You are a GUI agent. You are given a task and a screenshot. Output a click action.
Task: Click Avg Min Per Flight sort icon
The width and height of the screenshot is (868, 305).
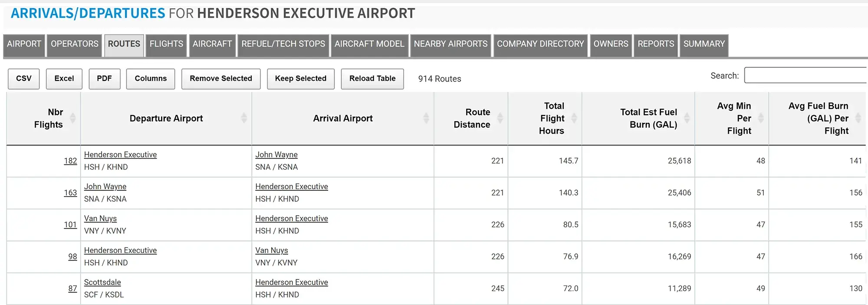(761, 118)
